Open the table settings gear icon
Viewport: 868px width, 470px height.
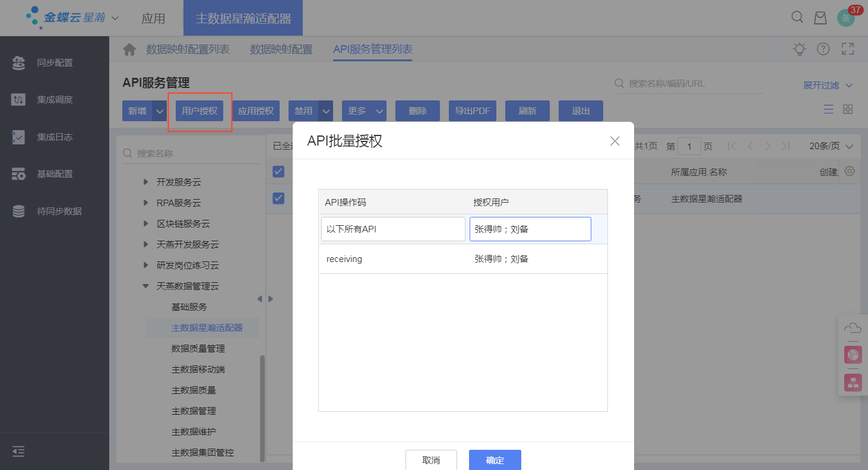850,171
